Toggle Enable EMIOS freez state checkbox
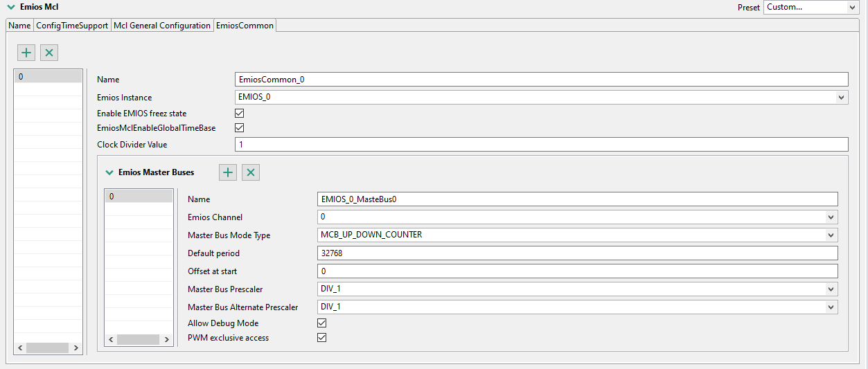This screenshot has height=369, width=868. tap(240, 113)
